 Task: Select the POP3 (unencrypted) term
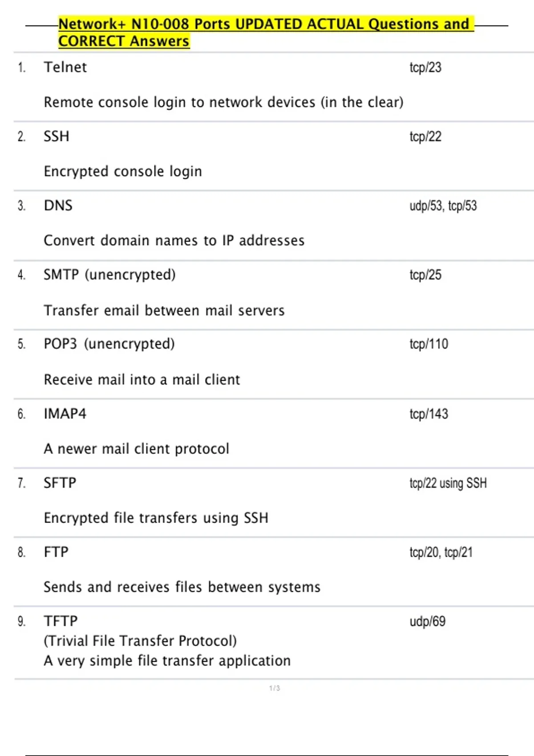pyautogui.click(x=109, y=344)
